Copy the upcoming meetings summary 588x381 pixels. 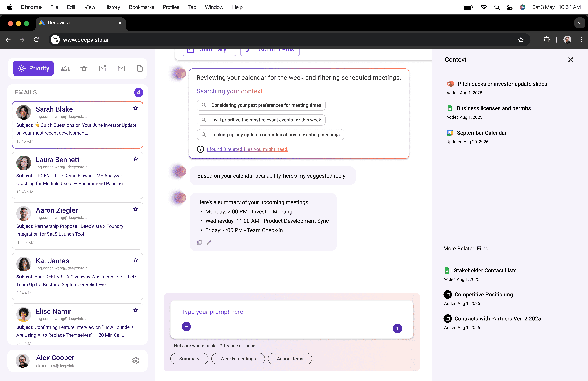click(200, 242)
